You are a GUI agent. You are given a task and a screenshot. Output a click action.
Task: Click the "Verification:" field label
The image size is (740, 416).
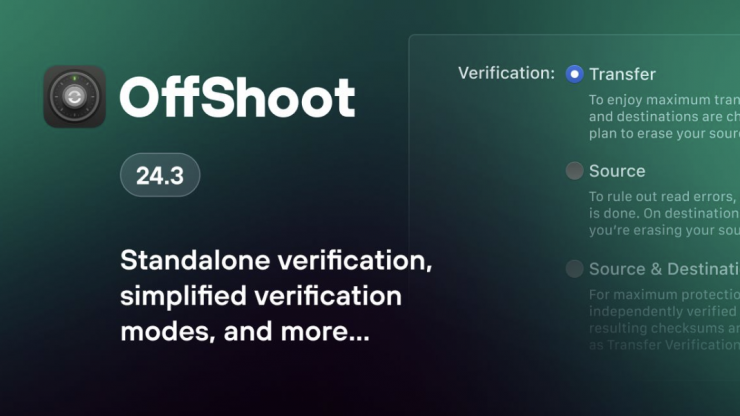coord(506,73)
